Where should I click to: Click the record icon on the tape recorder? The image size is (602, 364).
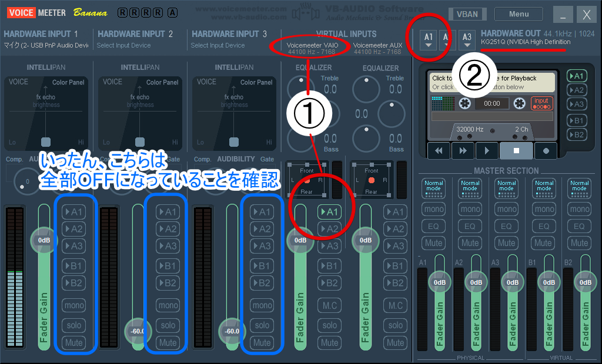[546, 151]
